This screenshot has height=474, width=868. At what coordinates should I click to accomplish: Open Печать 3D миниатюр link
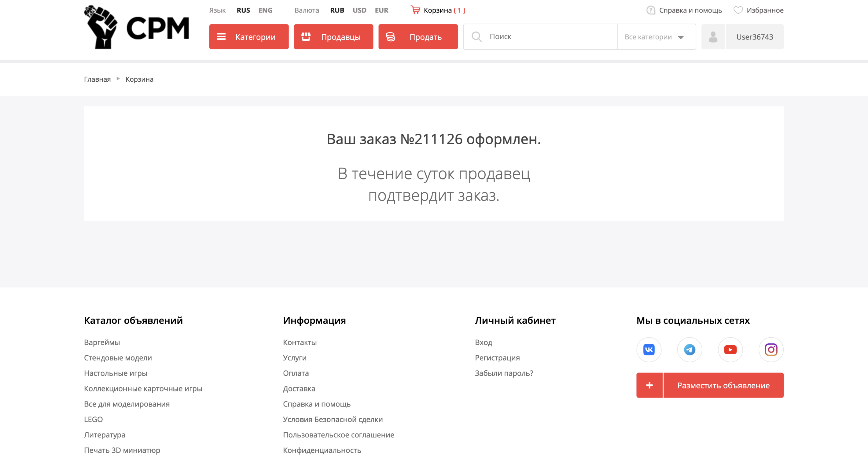click(122, 450)
